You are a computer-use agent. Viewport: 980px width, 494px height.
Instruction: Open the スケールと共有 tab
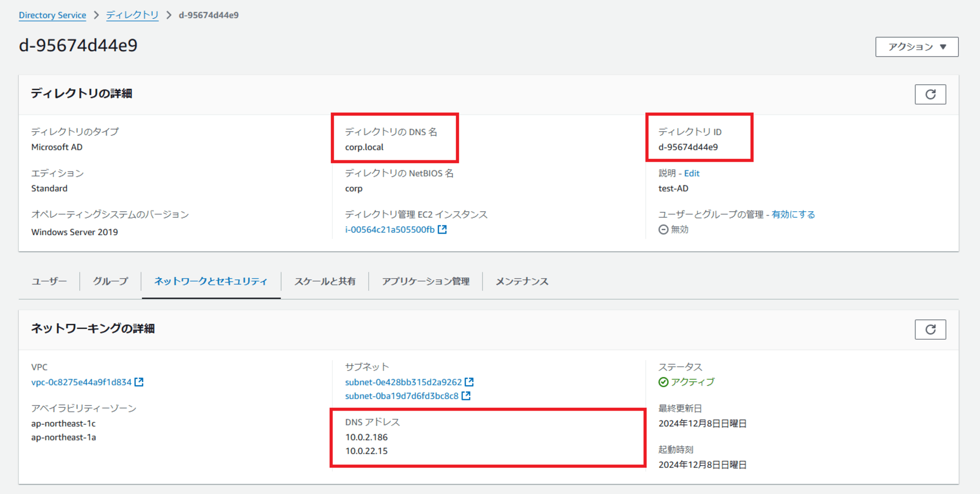tap(325, 281)
